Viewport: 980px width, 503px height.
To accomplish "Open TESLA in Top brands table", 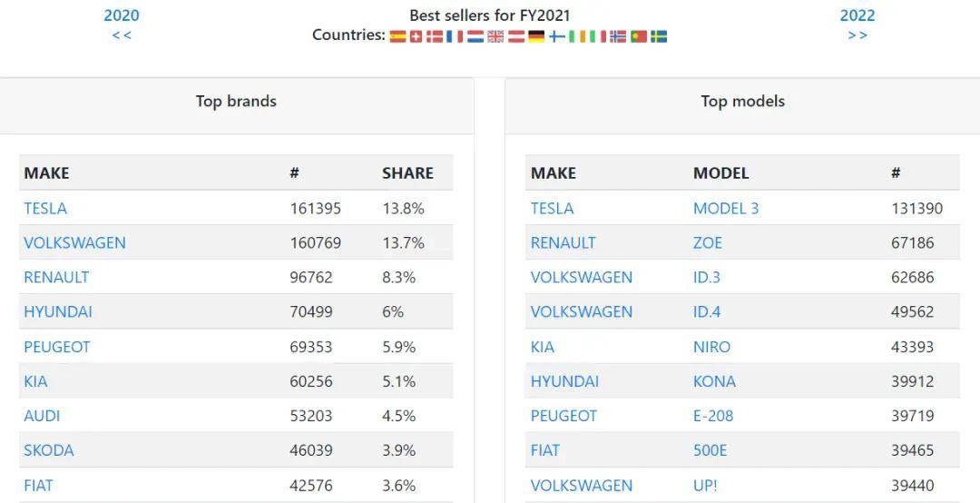I will pos(45,208).
